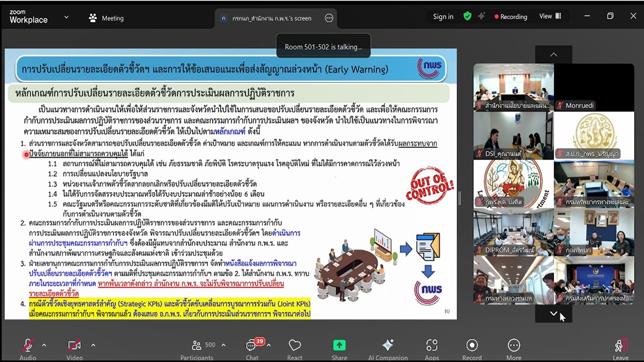The image size is (644, 362).
Task: Open Zoom Workplace dropdown chevron
Action: tap(66, 17)
